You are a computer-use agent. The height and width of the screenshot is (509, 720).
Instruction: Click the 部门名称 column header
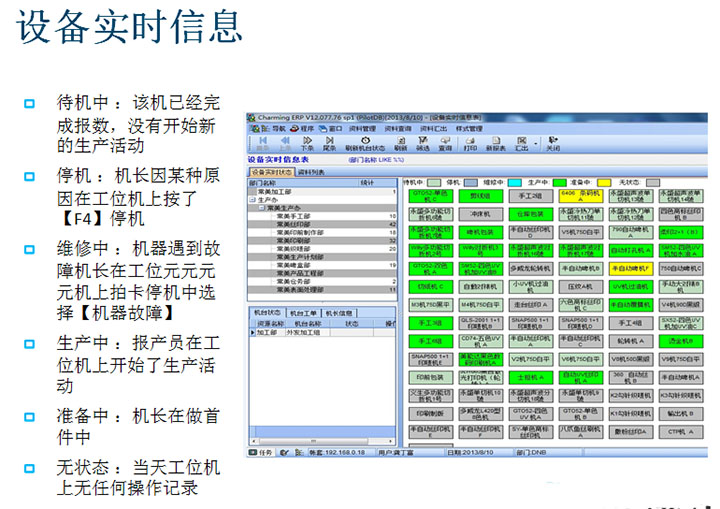coord(303,183)
